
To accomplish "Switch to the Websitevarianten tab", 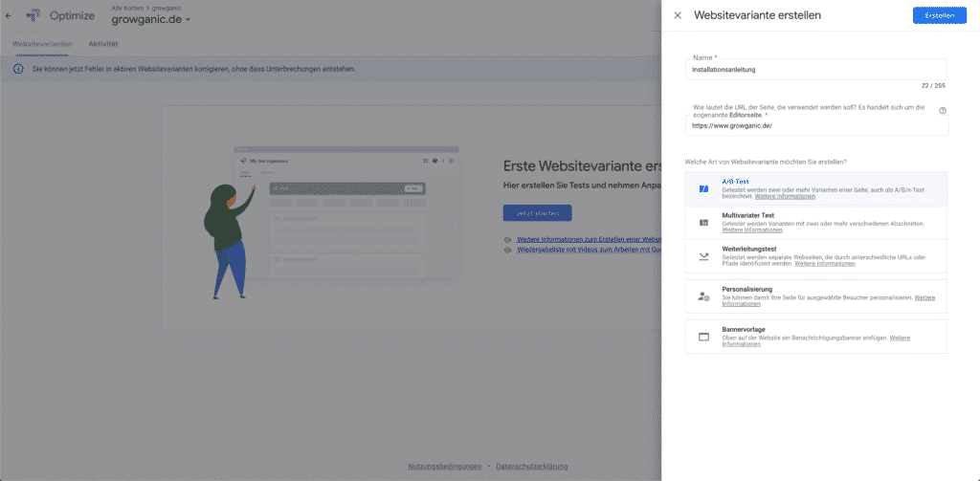I will point(41,44).
